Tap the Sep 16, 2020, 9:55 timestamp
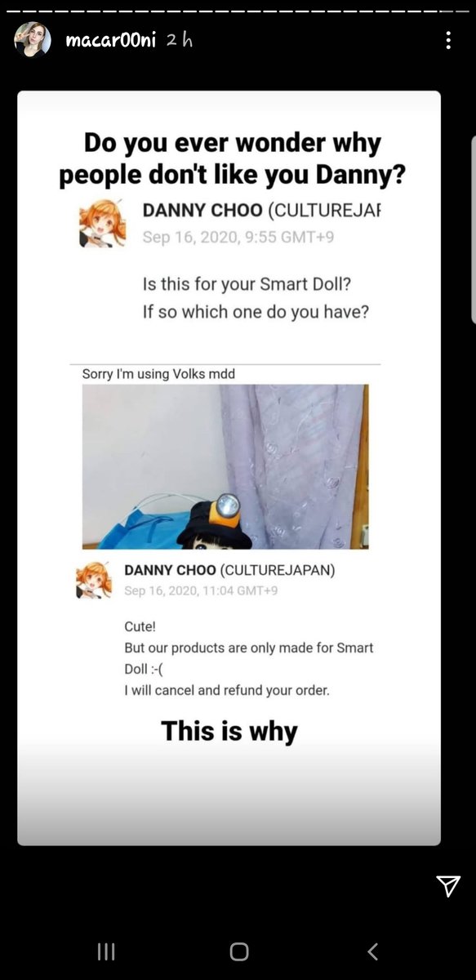This screenshot has width=476, height=980. point(238,237)
